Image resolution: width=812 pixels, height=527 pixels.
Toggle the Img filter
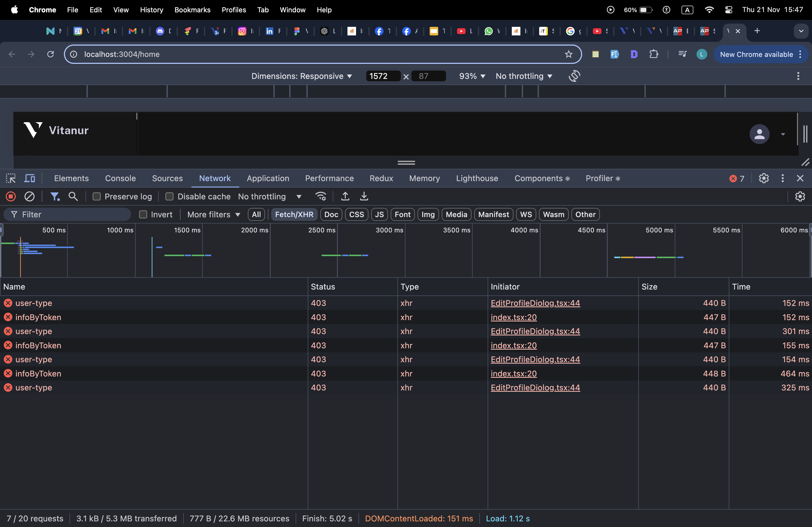428,214
